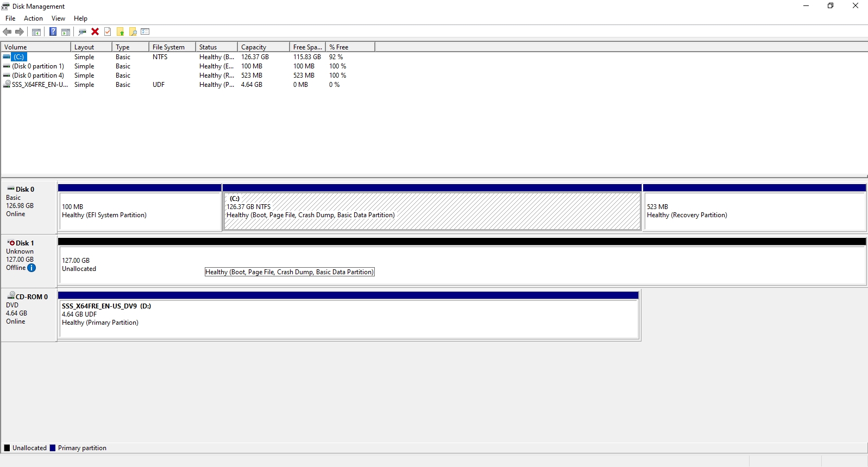This screenshot has height=467, width=868.
Task: Open the Action menu
Action: pyautogui.click(x=33, y=18)
